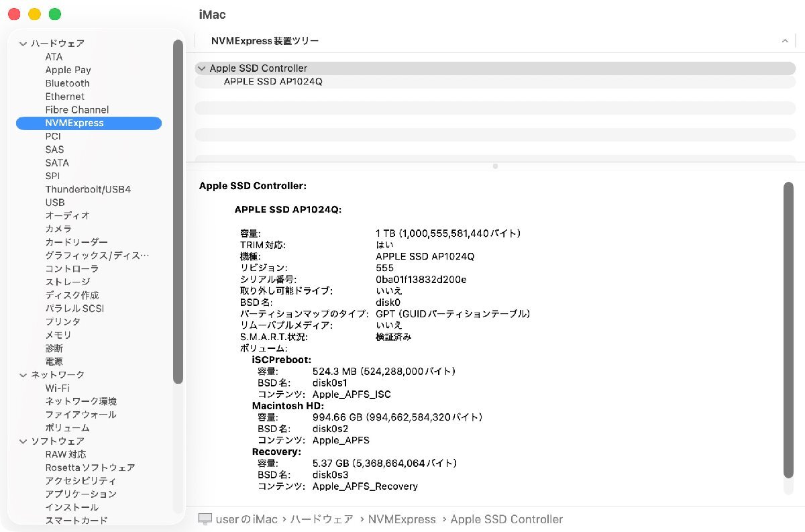Click the sort chevron in the NVMExpress header
805x532 pixels.
click(x=784, y=41)
